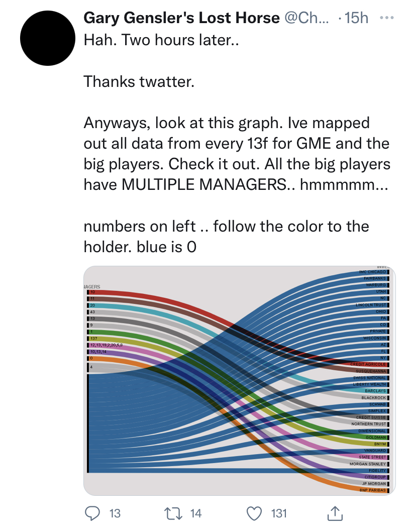The width and height of the screenshot is (416, 532).
Task: Click the retweet arrows icon
Action: pos(170,513)
